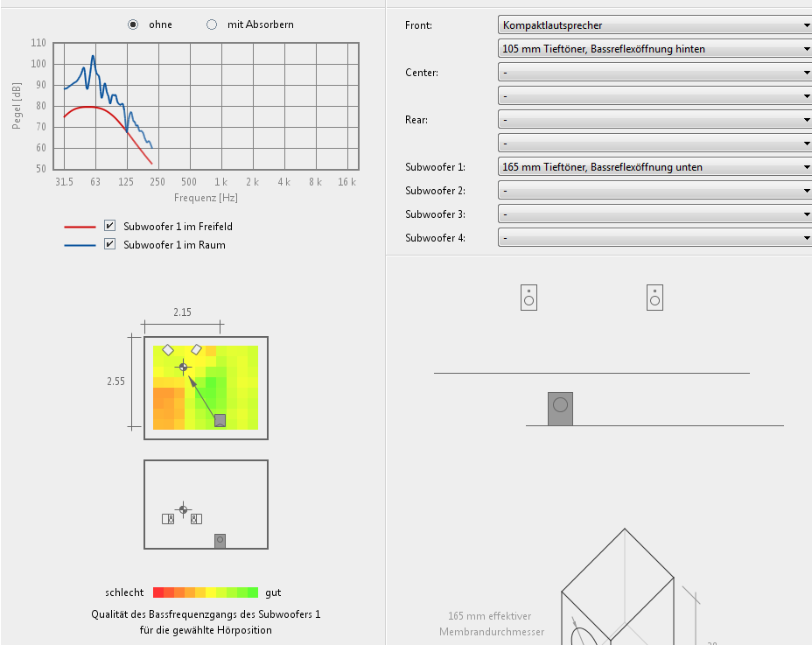The height and width of the screenshot is (645, 812).
Task: Click the listening position crosshair on heatmap
Action: pyautogui.click(x=183, y=367)
